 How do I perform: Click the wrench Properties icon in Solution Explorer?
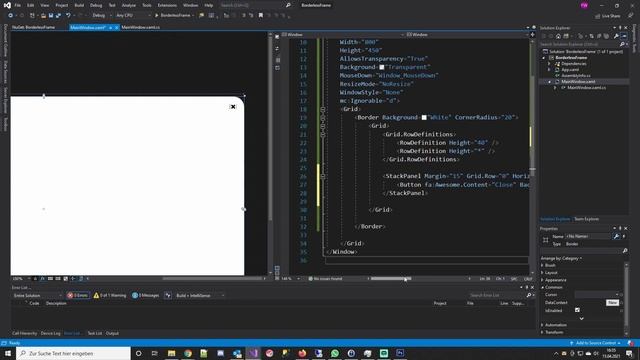(616, 36)
